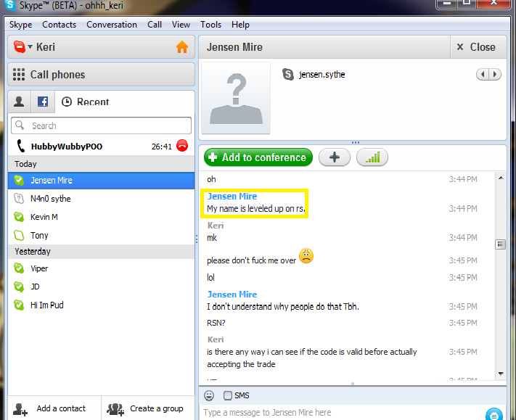Click the sad emoticon in the chat
Viewport: 516px width, 420px height.
tap(306, 256)
